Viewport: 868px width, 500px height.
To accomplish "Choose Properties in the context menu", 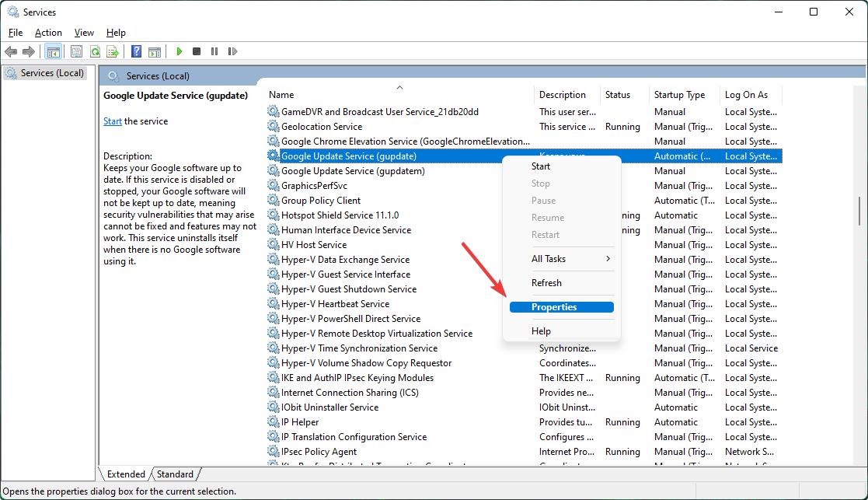I will click(x=562, y=306).
